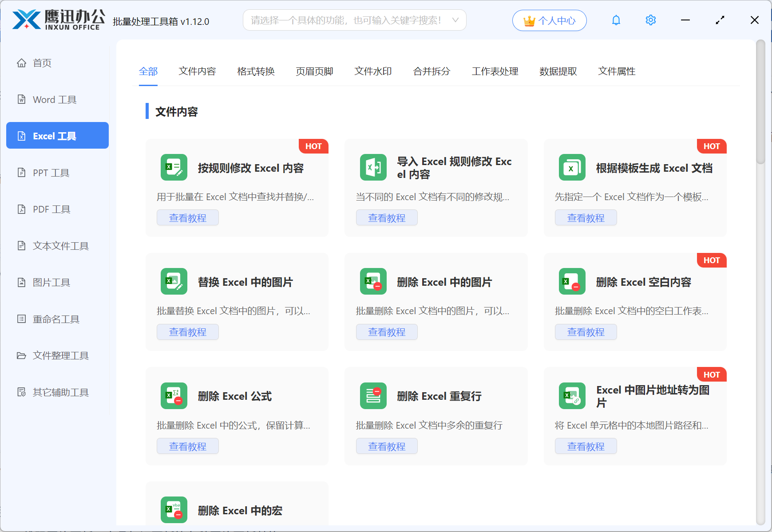Select the 合并拆分 tab
Image resolution: width=772 pixels, height=532 pixels.
click(x=432, y=71)
